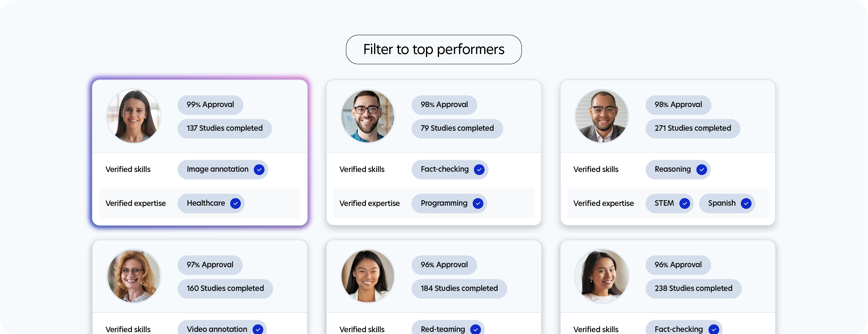Screen dimensions: 868x334
Task: Click the 137 Studies completed badge
Action: (x=225, y=128)
